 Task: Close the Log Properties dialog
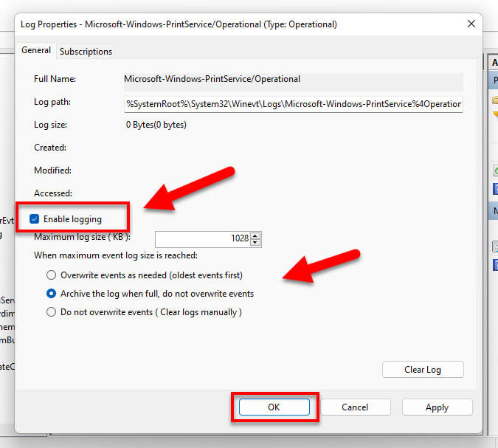tap(471, 24)
